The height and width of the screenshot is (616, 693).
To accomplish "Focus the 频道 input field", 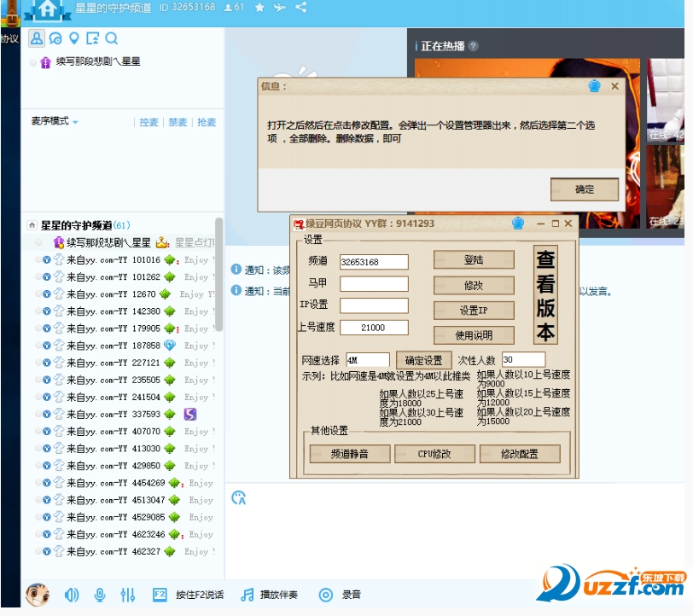I will click(x=374, y=262).
